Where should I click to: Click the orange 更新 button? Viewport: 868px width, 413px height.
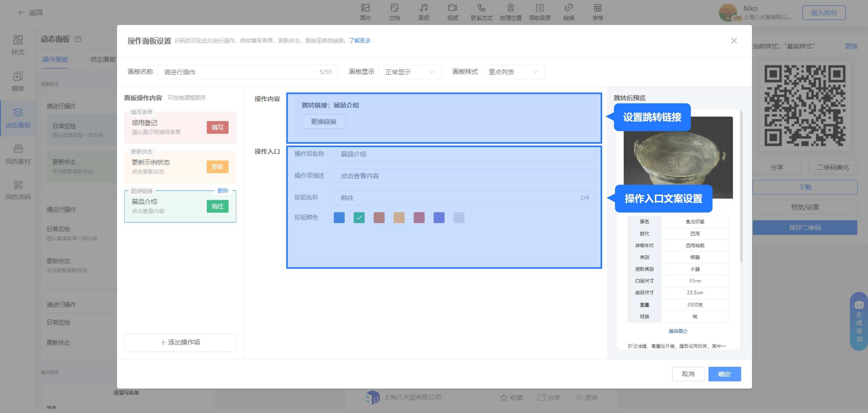[218, 167]
